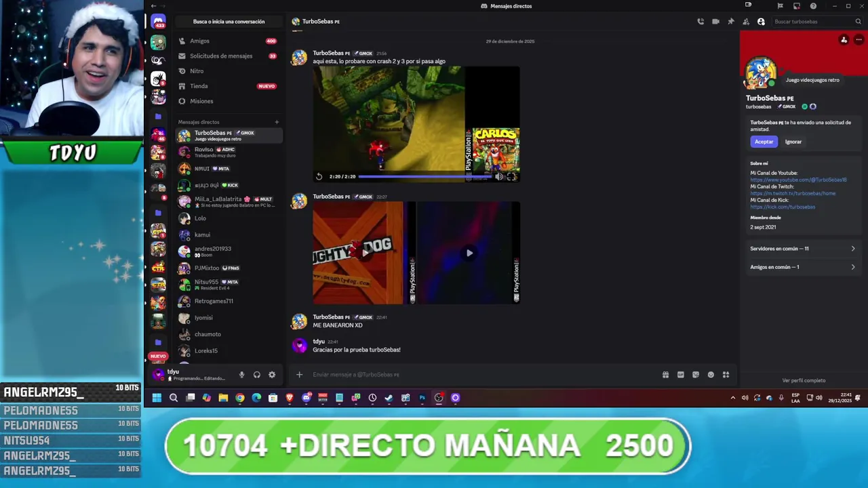This screenshot has height=488, width=868.
Task: Play the Naughty Dog video thumbnail
Action: [x=364, y=253]
